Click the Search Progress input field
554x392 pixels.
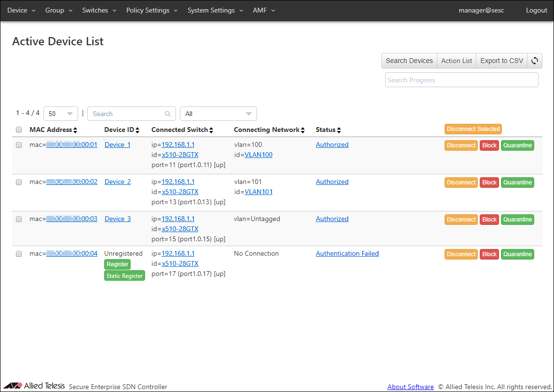coord(461,80)
